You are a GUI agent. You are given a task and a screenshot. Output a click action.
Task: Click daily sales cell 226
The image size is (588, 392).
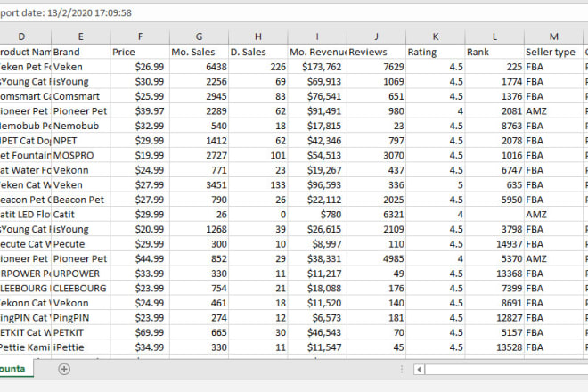pyautogui.click(x=258, y=67)
